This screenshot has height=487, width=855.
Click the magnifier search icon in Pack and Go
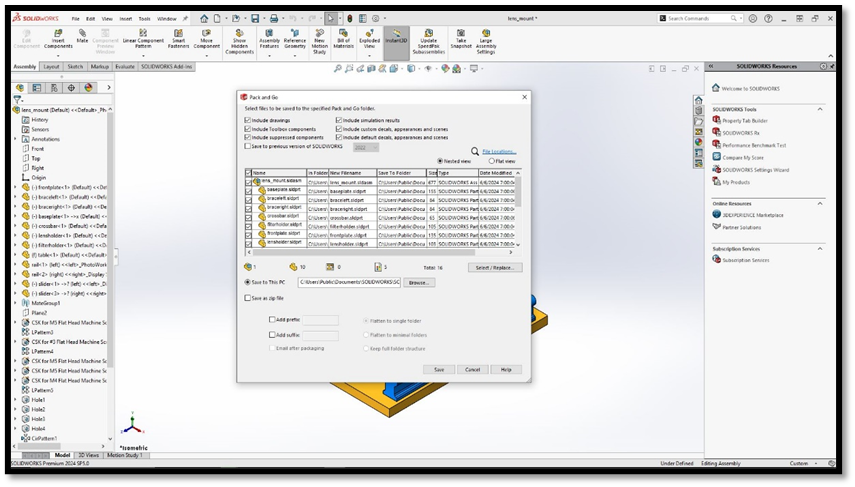[x=475, y=152]
